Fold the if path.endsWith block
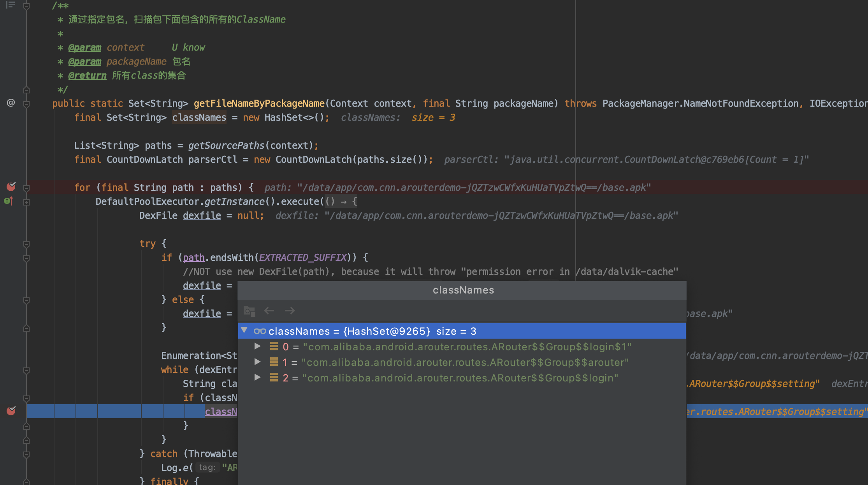This screenshot has height=485, width=868. 26,258
